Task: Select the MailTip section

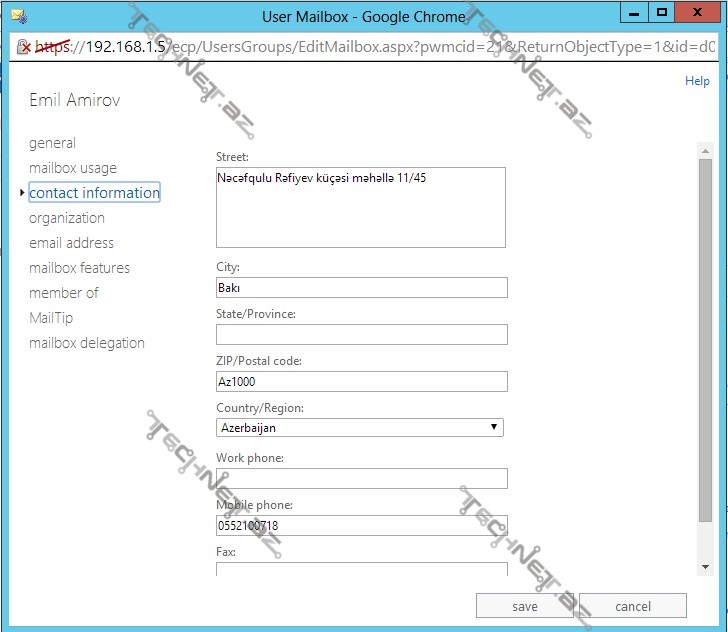Action: (51, 318)
